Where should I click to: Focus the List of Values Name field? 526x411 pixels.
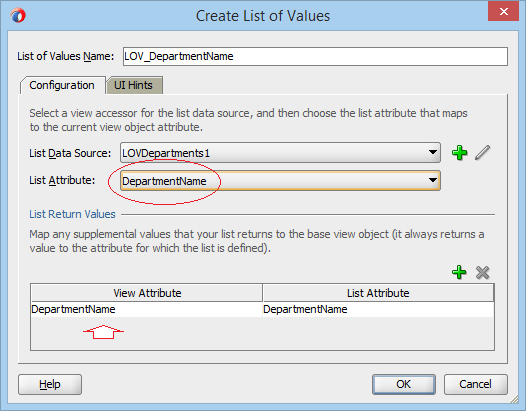click(315, 56)
